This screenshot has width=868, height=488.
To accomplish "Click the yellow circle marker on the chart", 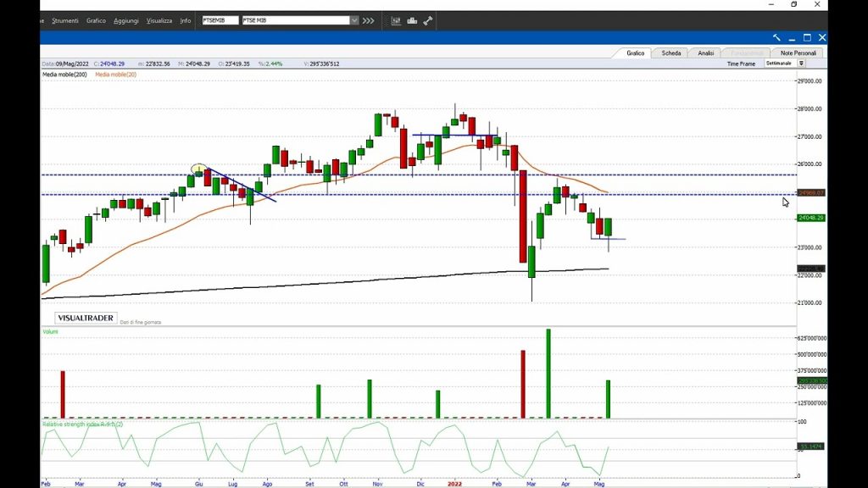I will [198, 169].
